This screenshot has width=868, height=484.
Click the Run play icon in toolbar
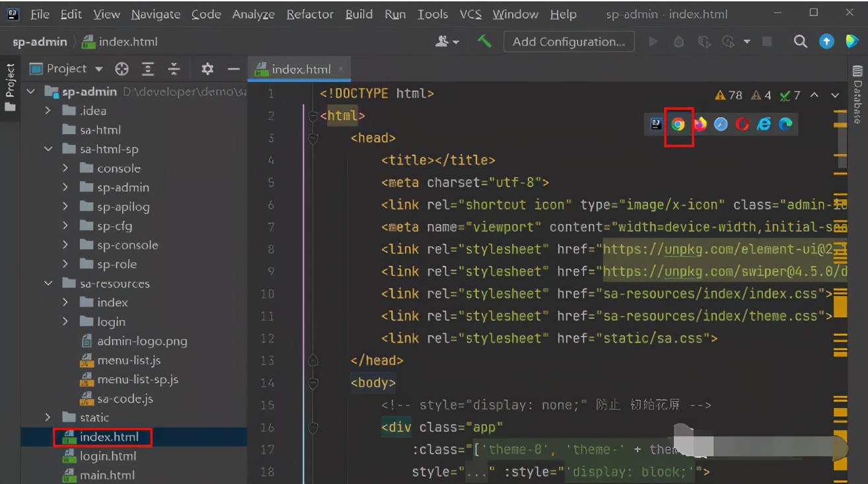[x=653, y=42]
